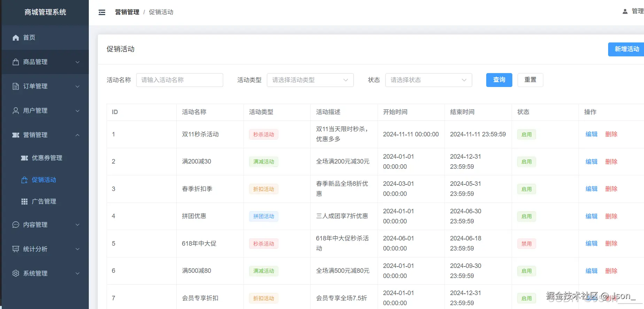
Task: Delete the 618年中大促 row
Action: click(x=611, y=244)
